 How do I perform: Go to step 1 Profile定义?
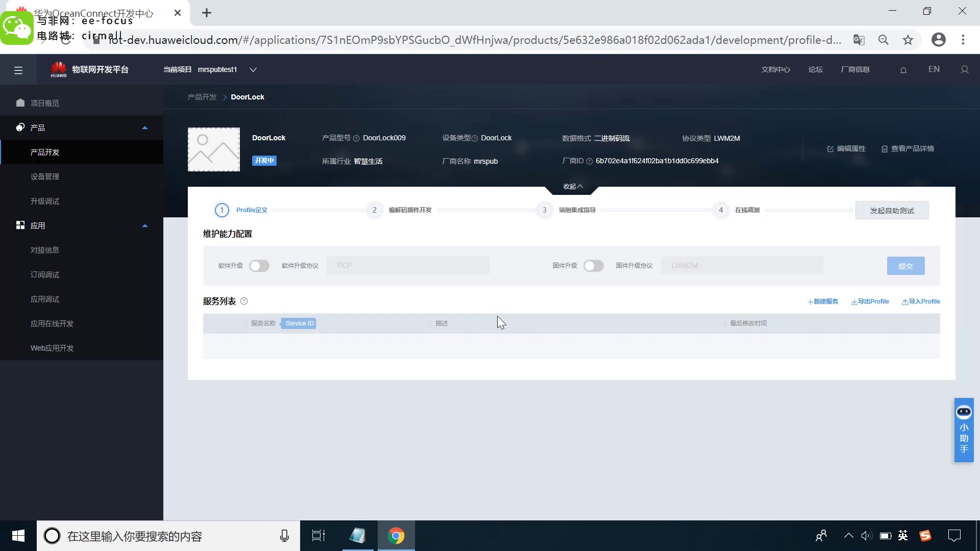[241, 210]
